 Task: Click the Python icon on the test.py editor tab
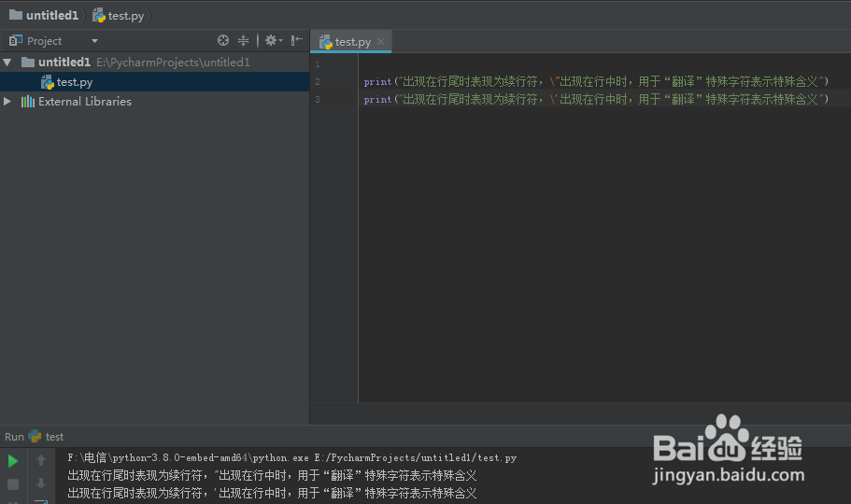[326, 42]
